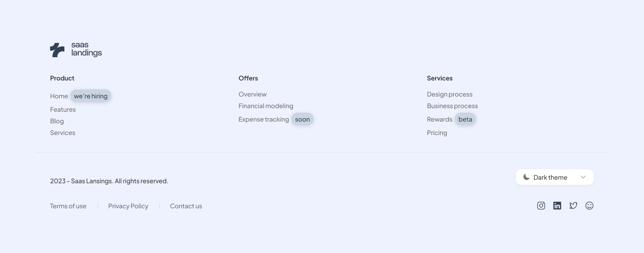Click the Privacy Policy link
The width and height of the screenshot is (644, 253).
pyautogui.click(x=128, y=206)
